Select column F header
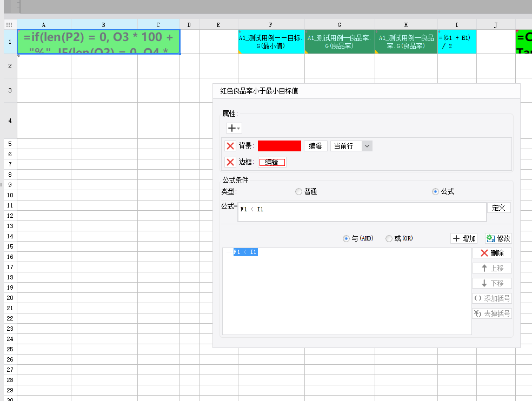532x401 pixels. (271, 25)
